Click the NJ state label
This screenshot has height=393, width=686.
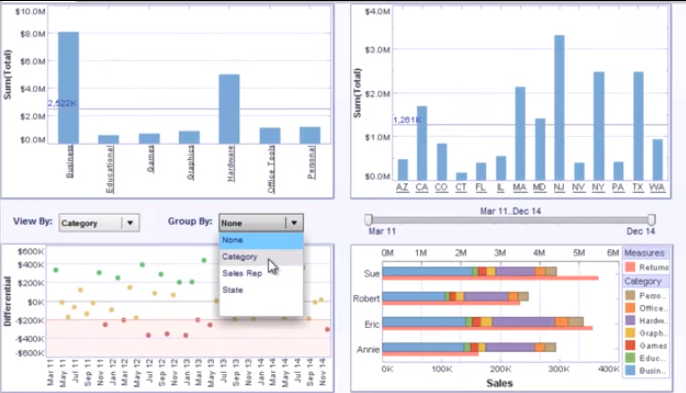point(559,187)
